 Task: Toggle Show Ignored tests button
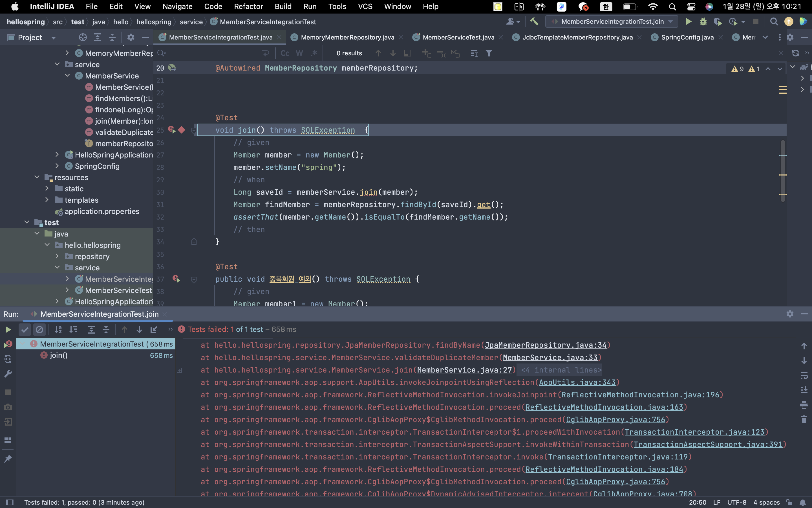[39, 330]
